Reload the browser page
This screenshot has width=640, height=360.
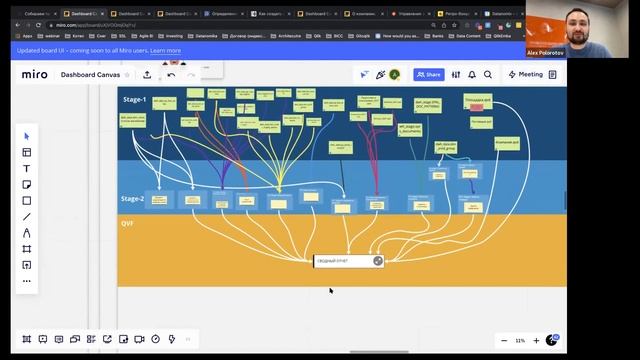click(x=38, y=25)
